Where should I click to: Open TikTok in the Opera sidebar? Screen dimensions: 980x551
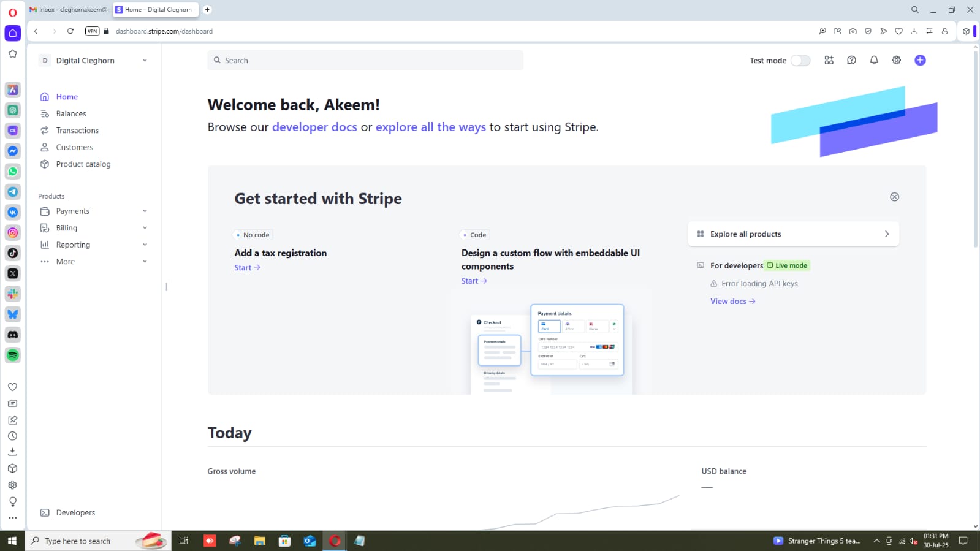pos(12,253)
